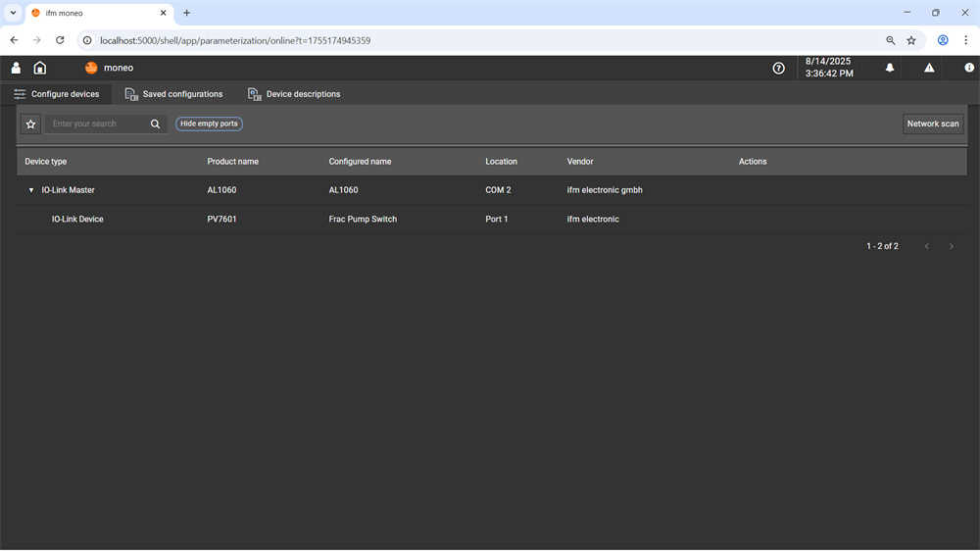Click configured name Frac Pump Switch

click(363, 219)
